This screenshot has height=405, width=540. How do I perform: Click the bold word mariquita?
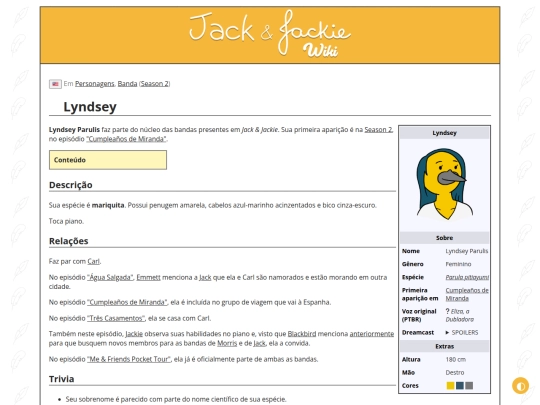(x=108, y=205)
